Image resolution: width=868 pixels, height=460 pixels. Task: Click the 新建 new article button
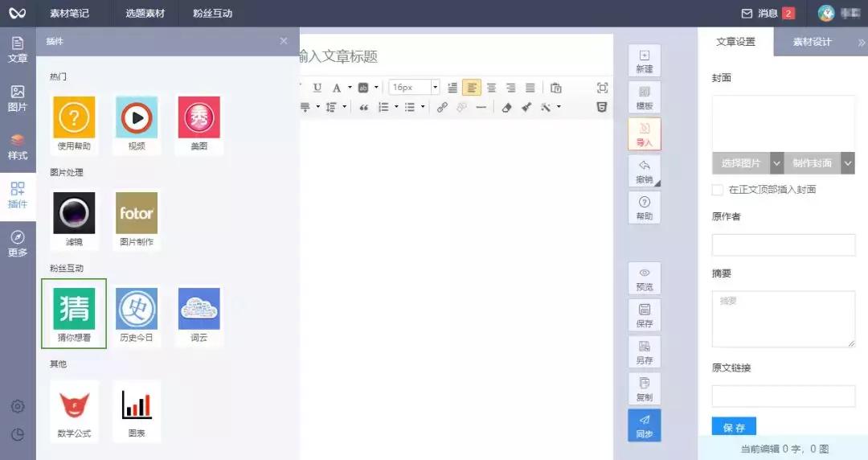coord(645,61)
